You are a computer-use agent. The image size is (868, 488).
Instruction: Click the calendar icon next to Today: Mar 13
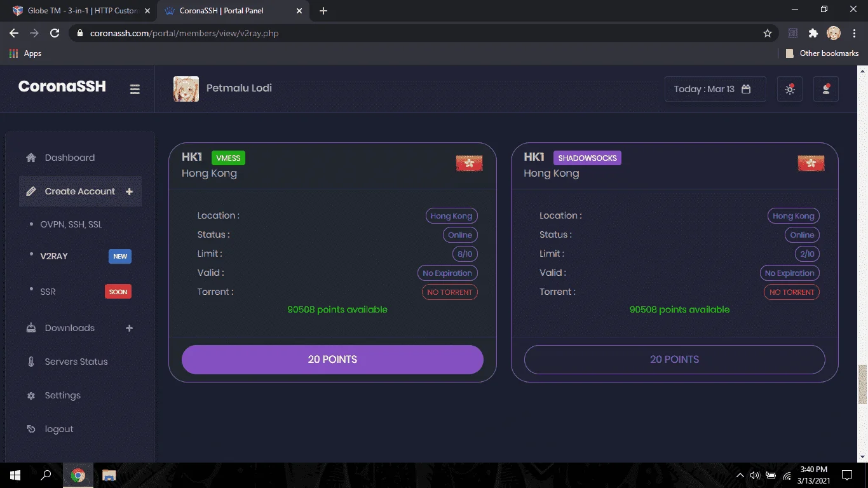tap(746, 89)
